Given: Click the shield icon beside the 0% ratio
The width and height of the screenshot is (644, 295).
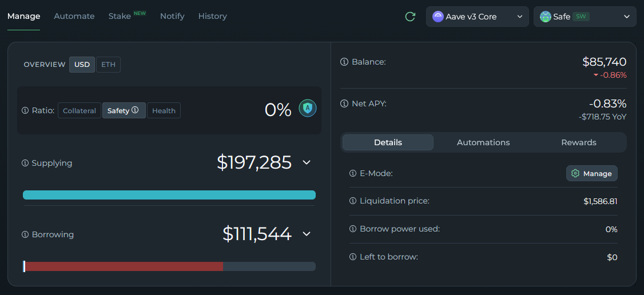Looking at the screenshot, I should coord(308,108).
